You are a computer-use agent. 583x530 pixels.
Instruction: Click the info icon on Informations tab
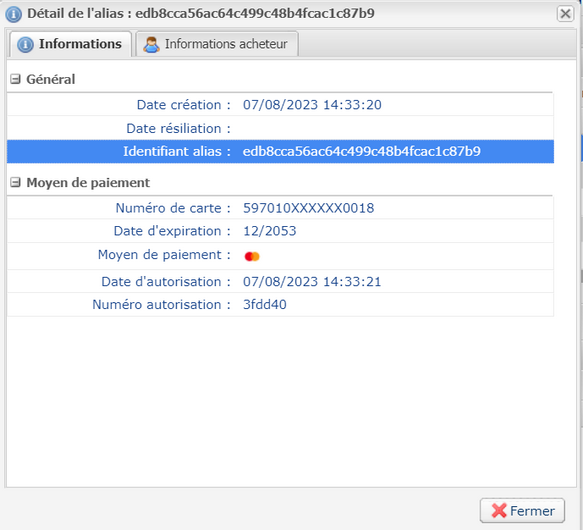click(x=25, y=45)
